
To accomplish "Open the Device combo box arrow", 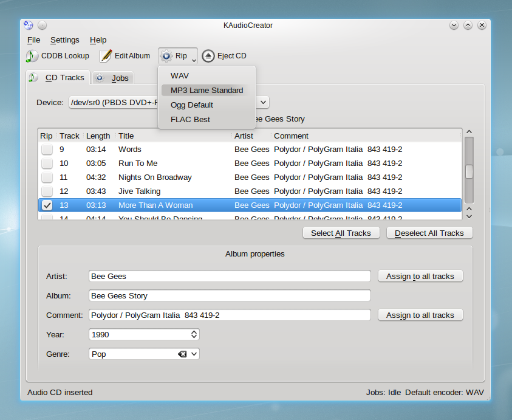I will click(x=264, y=103).
